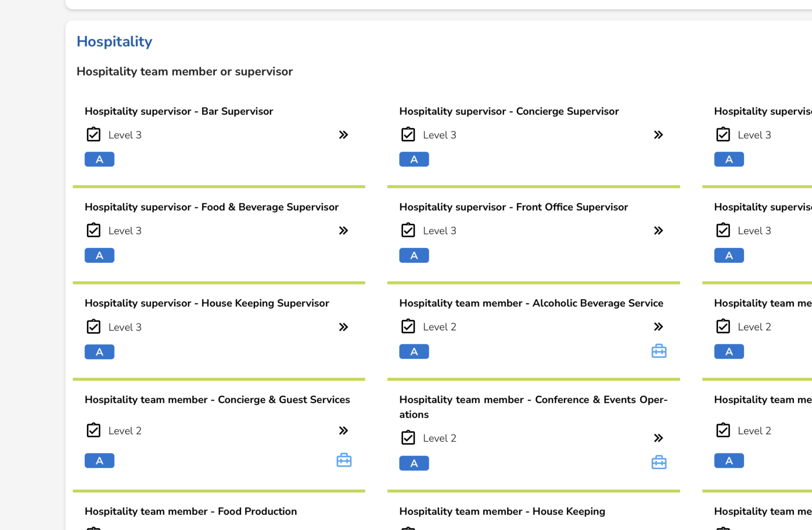Click briefcase icon on Alcoholic Beverage Service card
The width and height of the screenshot is (812, 530).
click(659, 351)
